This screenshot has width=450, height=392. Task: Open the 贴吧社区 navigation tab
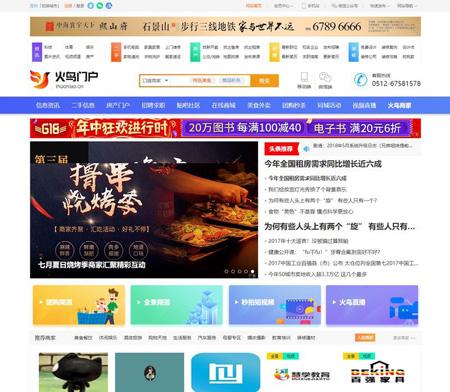point(188,105)
